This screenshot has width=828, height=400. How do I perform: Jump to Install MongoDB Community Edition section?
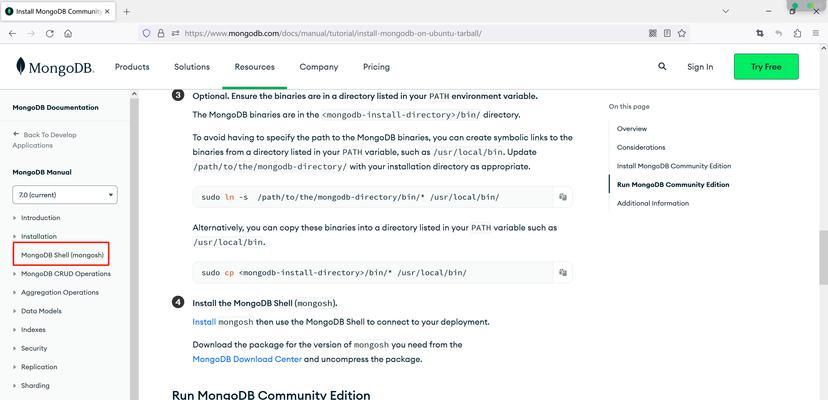tap(674, 166)
